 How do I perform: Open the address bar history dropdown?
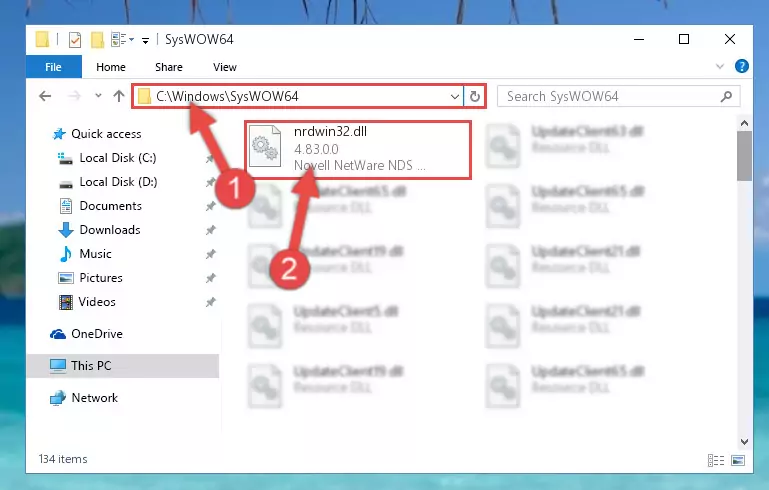[455, 97]
